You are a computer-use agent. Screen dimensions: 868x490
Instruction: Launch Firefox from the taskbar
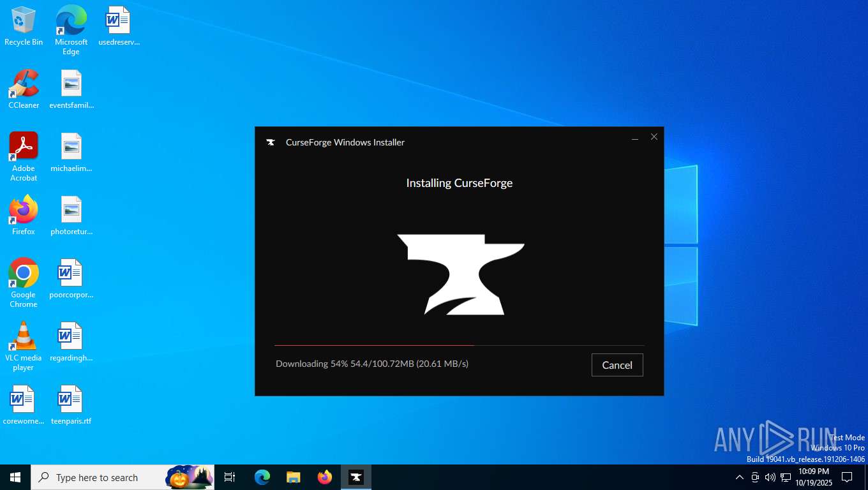click(325, 477)
